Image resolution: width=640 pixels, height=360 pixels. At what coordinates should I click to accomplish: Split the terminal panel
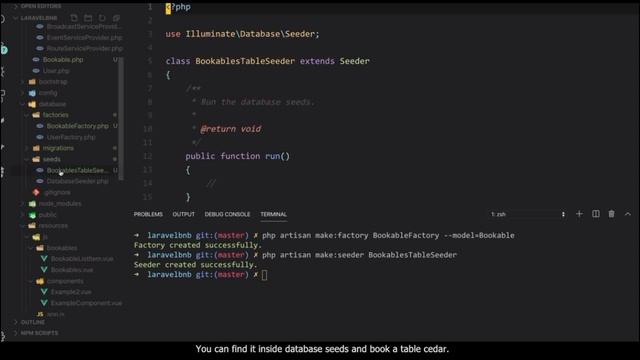[x=596, y=214]
